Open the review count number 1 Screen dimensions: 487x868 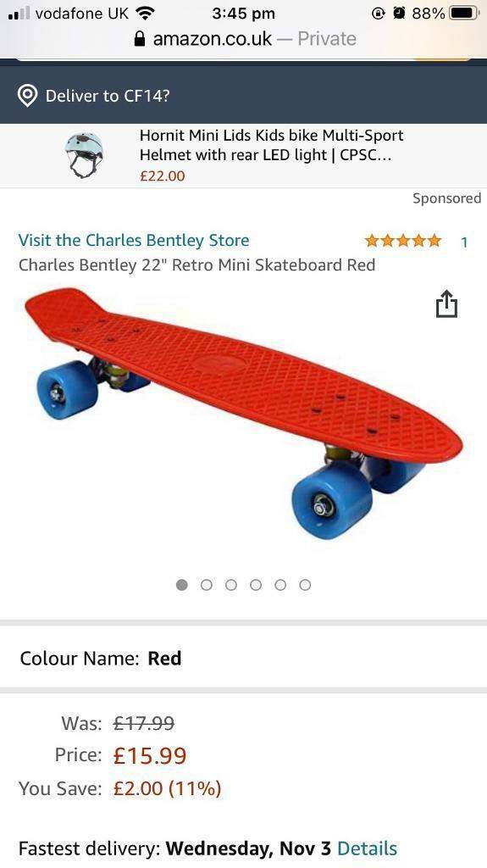pos(464,242)
